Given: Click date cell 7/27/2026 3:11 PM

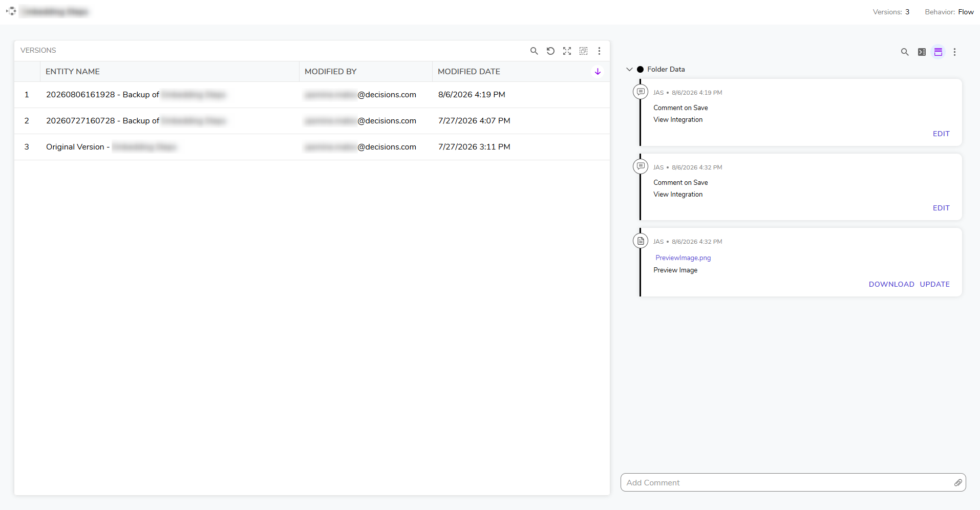Looking at the screenshot, I should [474, 147].
